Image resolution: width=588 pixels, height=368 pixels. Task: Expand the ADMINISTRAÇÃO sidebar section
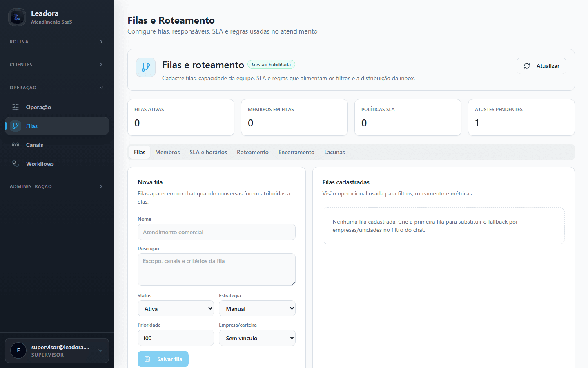pyautogui.click(x=57, y=186)
